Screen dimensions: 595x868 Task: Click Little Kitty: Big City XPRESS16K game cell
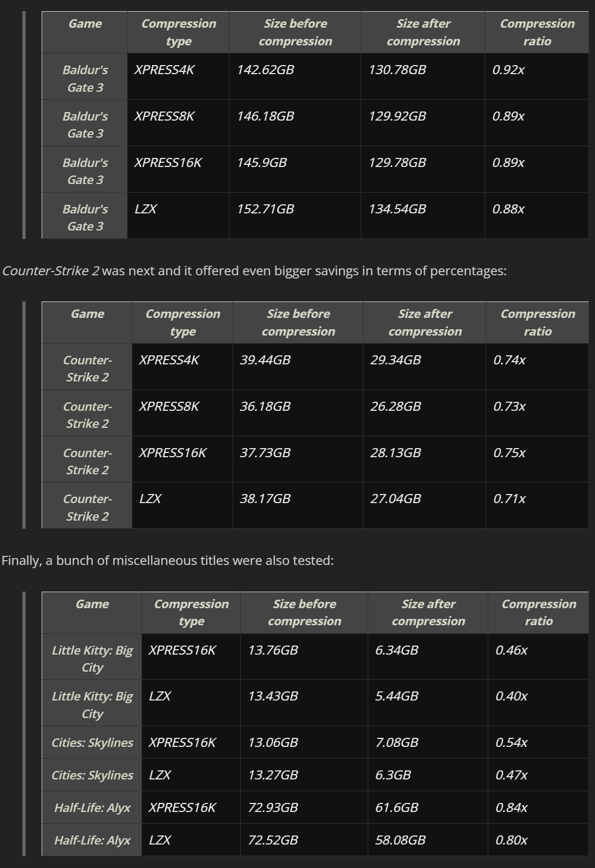point(92,658)
